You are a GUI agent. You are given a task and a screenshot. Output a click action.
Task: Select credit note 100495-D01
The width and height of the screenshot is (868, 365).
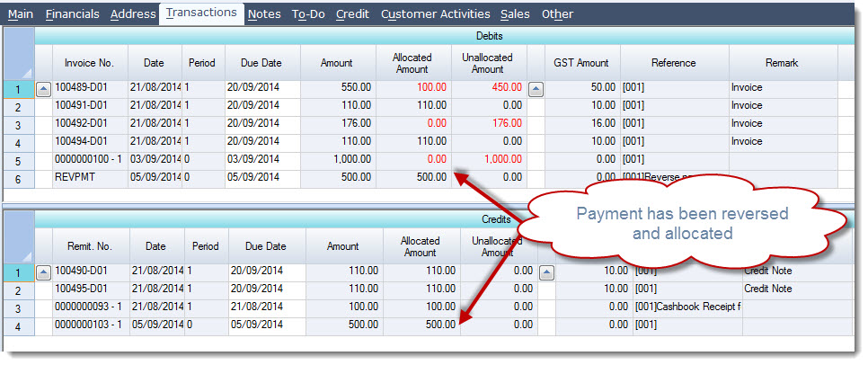(91, 289)
